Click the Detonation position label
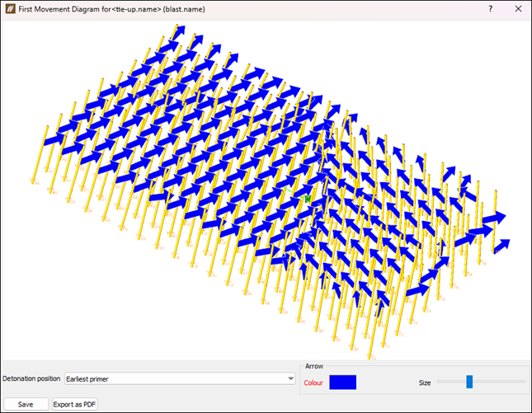Viewport: 532px width, 413px height. [31, 378]
